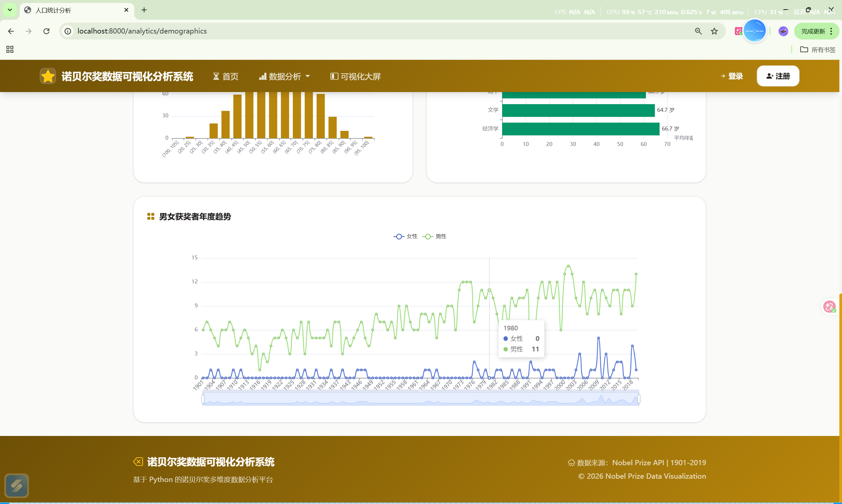Go back with the browser arrow
The width and height of the screenshot is (842, 504).
point(11,31)
